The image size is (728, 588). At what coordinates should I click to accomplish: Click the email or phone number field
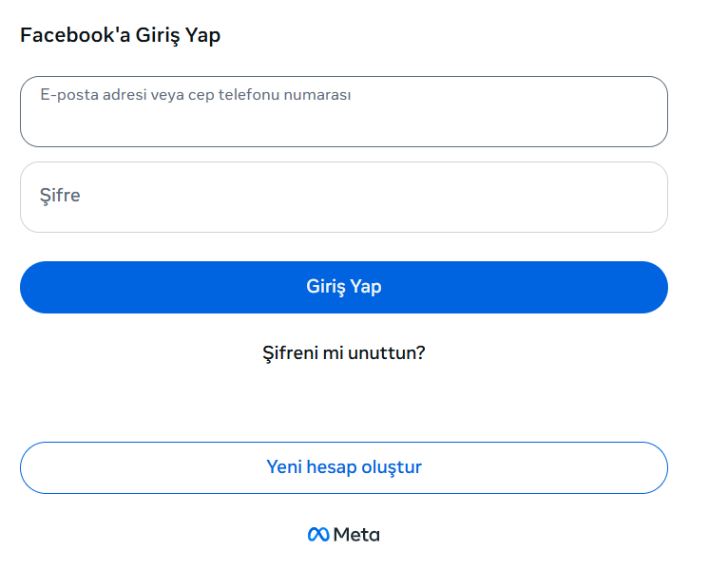click(344, 112)
